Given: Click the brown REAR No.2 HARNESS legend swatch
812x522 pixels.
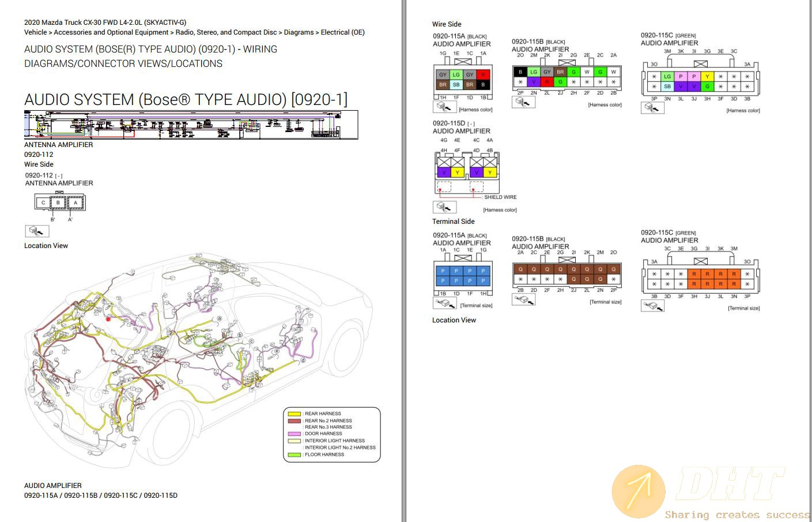Looking at the screenshot, I should [294, 420].
